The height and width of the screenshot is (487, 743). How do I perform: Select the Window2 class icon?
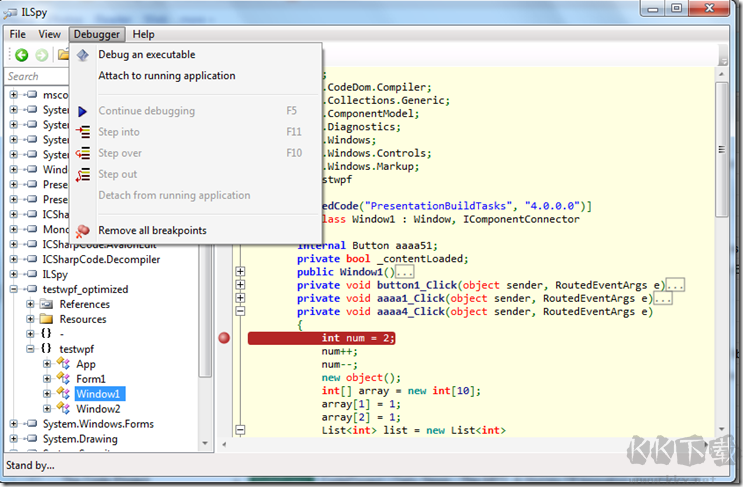click(x=64, y=409)
